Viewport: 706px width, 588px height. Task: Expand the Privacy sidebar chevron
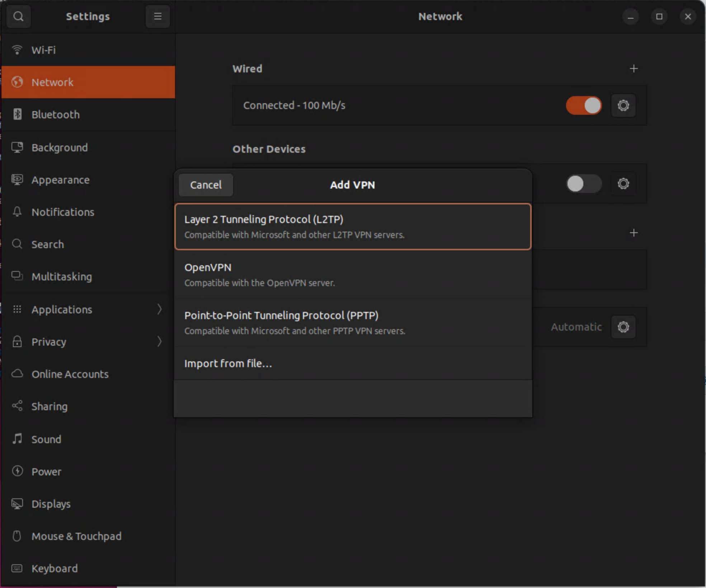pyautogui.click(x=159, y=342)
